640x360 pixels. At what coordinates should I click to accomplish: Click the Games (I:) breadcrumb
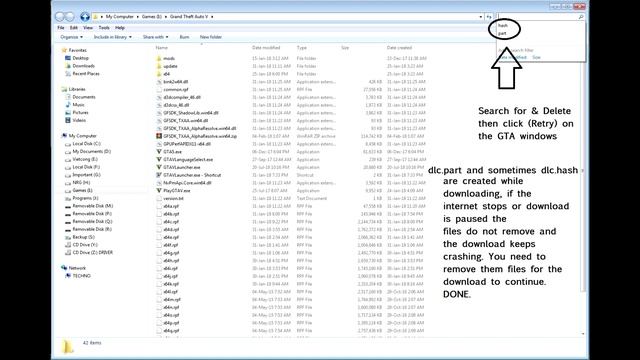pyautogui.click(x=151, y=17)
